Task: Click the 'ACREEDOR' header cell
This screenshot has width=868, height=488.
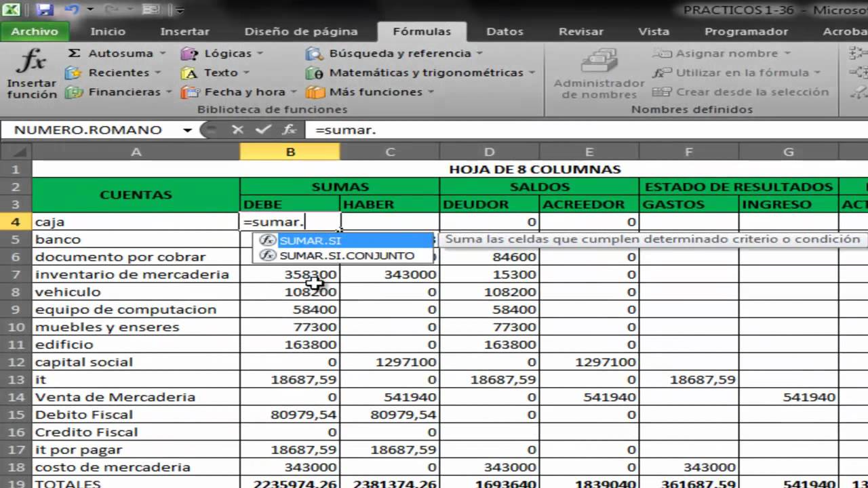Action: point(589,204)
